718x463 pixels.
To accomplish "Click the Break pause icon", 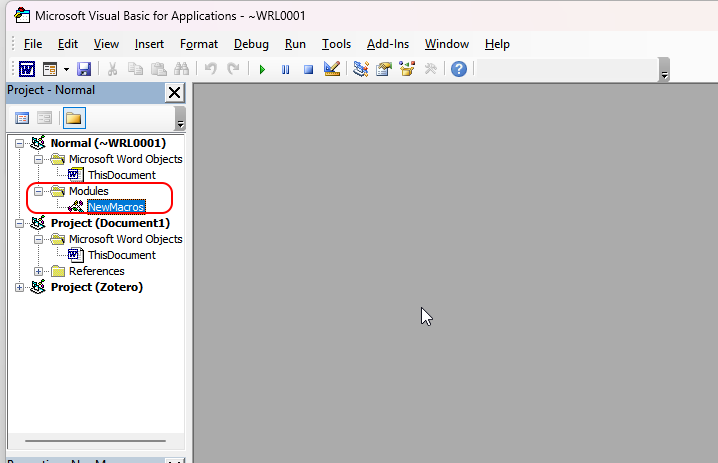I will (285, 69).
